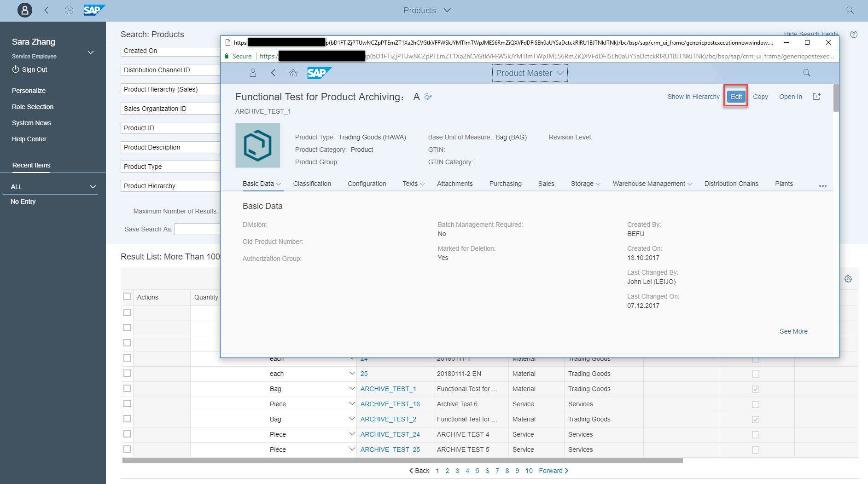Click the horizontal scrollbar under result list
Image resolution: width=868 pixels, height=484 pixels.
tap(402, 460)
